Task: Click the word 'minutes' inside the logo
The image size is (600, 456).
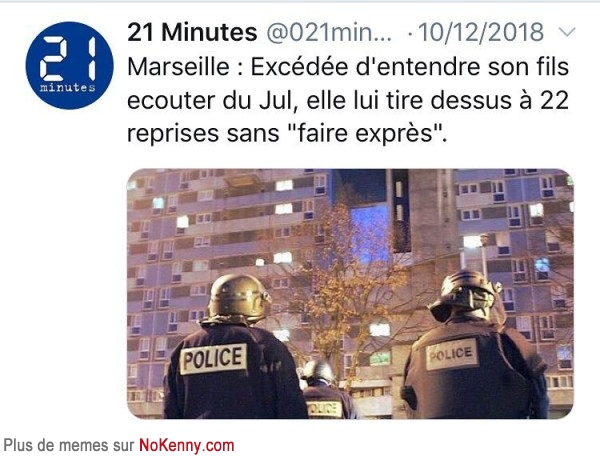Action: point(68,88)
